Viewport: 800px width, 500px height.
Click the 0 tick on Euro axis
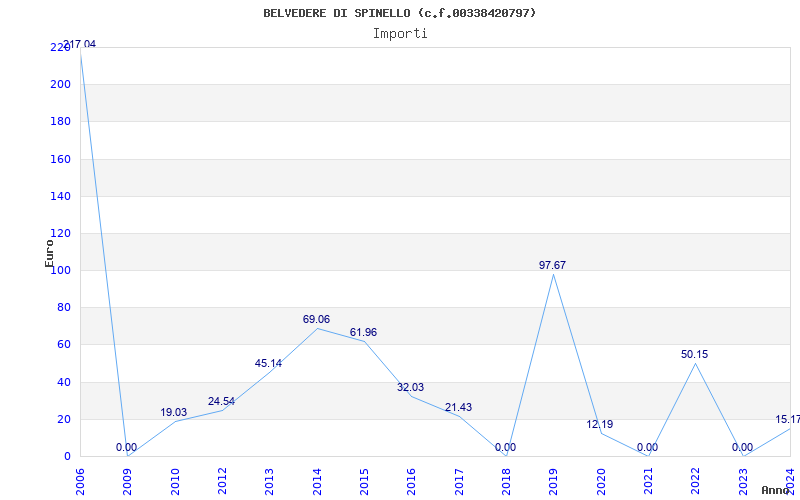(x=67, y=457)
